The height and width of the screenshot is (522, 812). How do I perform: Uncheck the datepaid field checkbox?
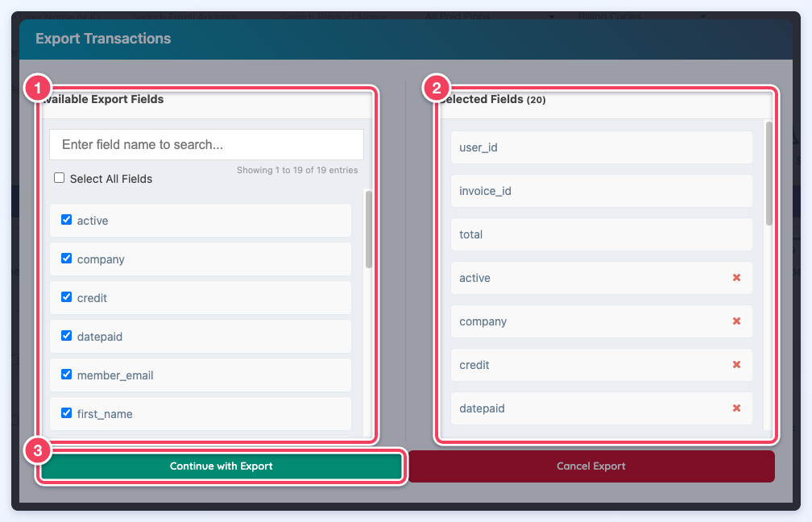pos(66,336)
